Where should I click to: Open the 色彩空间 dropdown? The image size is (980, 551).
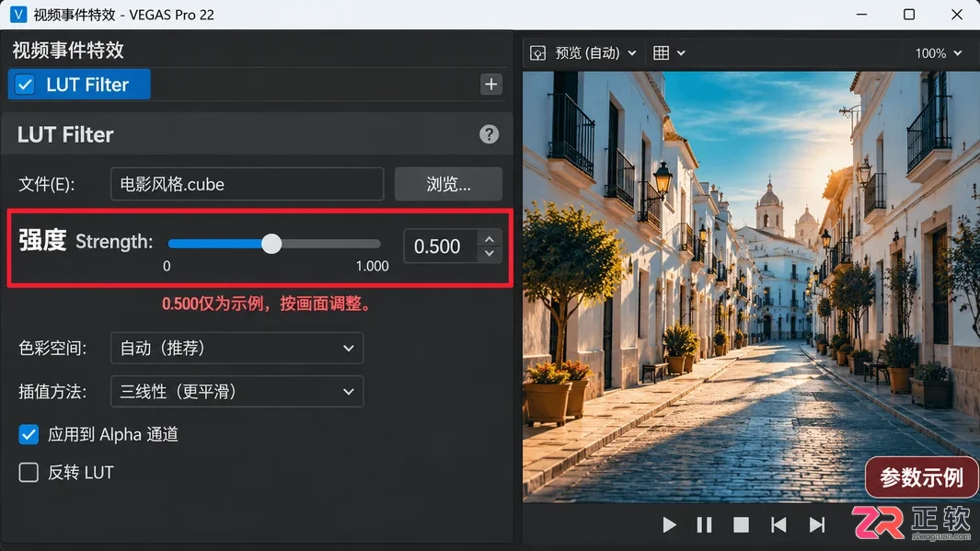tap(236, 348)
